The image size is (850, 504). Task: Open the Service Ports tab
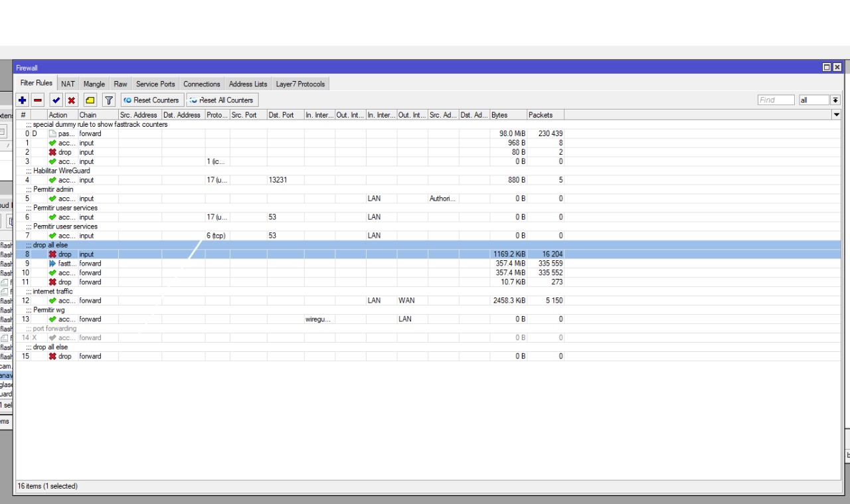[155, 84]
